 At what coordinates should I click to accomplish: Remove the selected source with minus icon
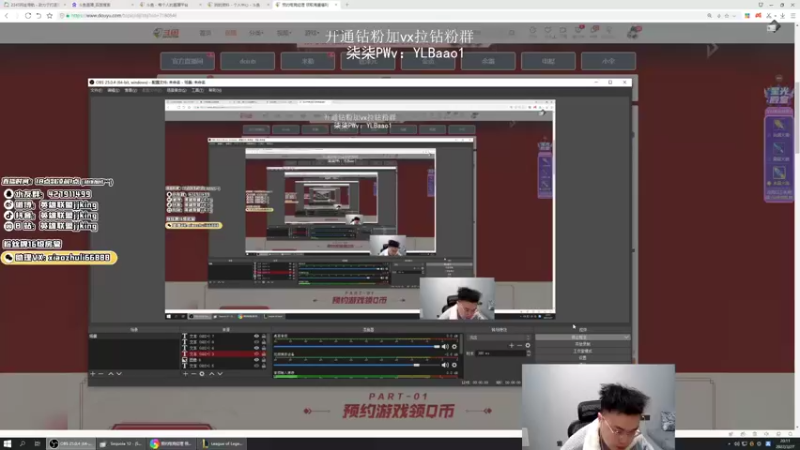click(x=193, y=374)
